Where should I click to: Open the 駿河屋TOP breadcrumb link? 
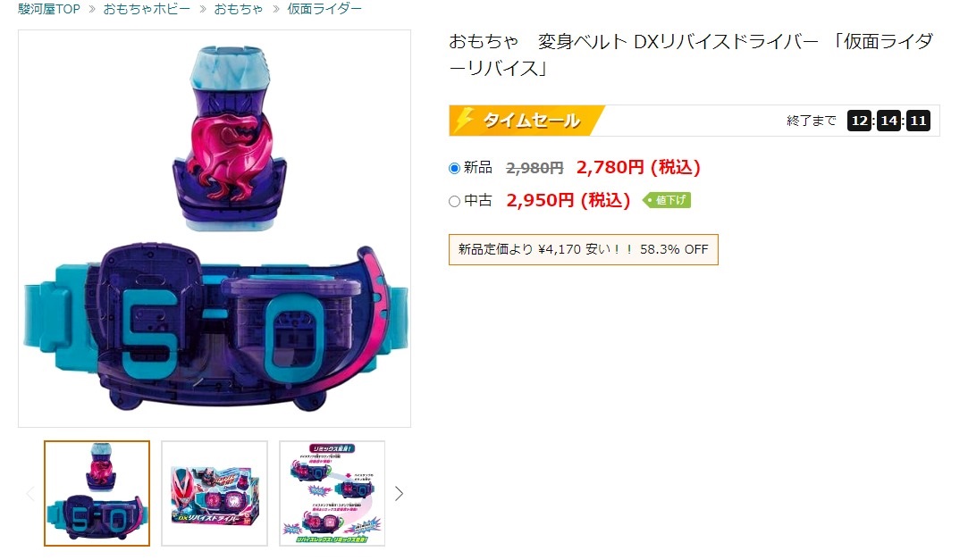point(49,9)
